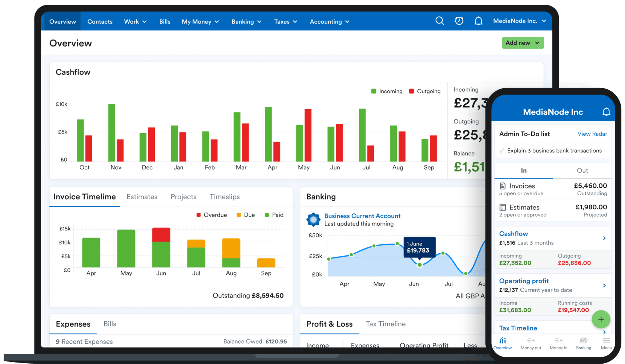Open the mobile Menu hamburger icon
625x364 pixels.
coord(606,340)
